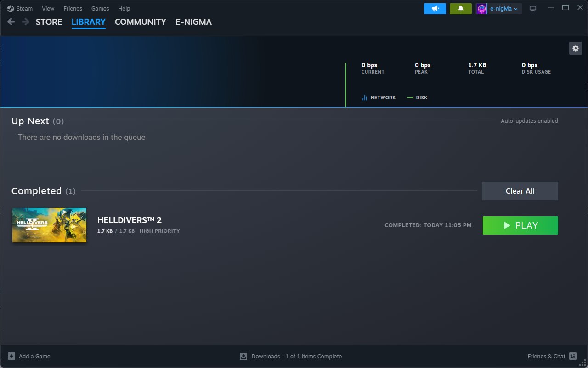Screen dimensions: 588x368
Task: Click the Up Next heading
Action: [30, 121]
